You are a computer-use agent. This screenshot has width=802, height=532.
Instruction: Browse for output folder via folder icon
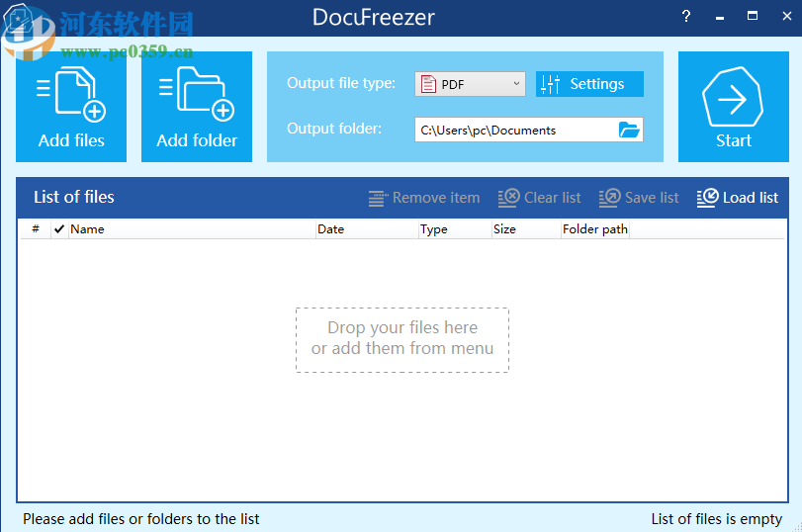(629, 130)
